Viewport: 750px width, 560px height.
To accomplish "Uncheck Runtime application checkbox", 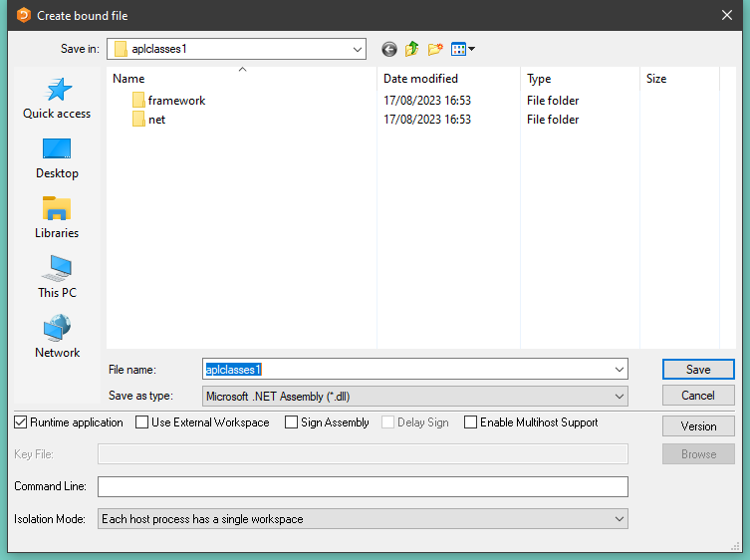I will click(x=21, y=422).
